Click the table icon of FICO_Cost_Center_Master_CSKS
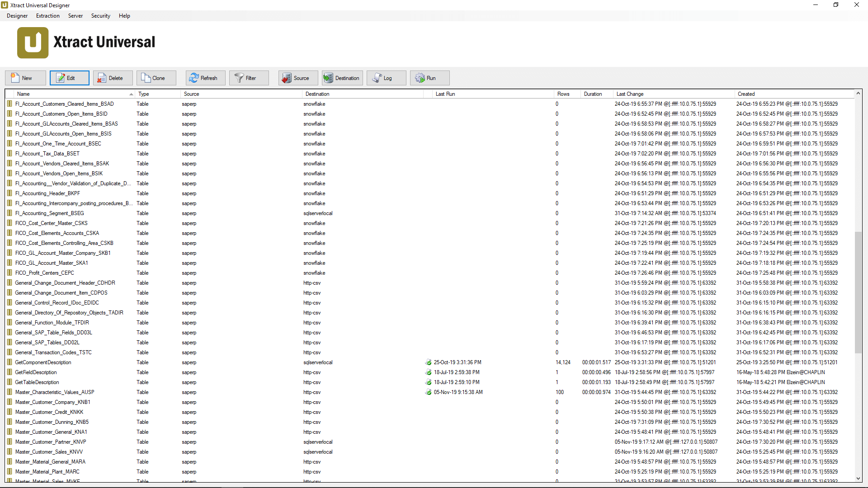868x488 pixels. pyautogui.click(x=9, y=223)
